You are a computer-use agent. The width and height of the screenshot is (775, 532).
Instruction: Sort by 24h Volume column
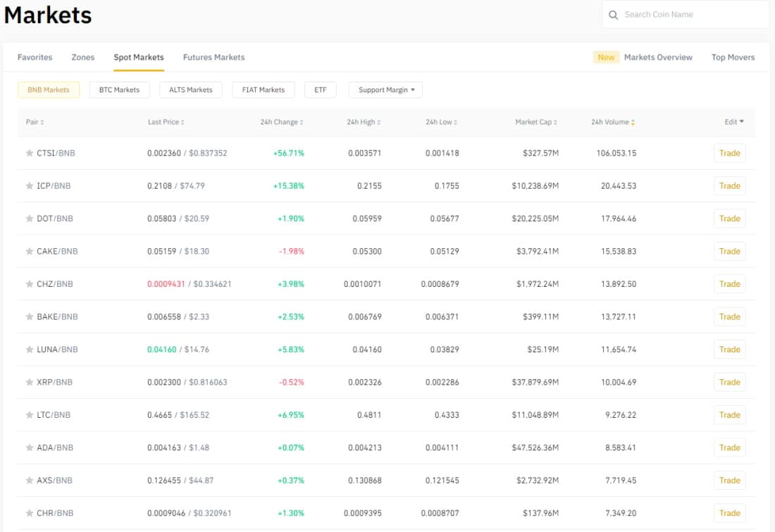613,122
